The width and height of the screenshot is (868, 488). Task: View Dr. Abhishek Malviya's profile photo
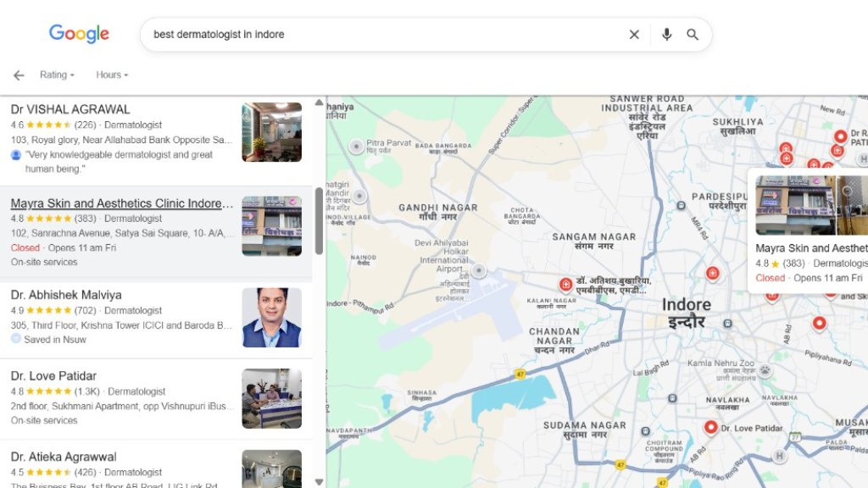[271, 318]
